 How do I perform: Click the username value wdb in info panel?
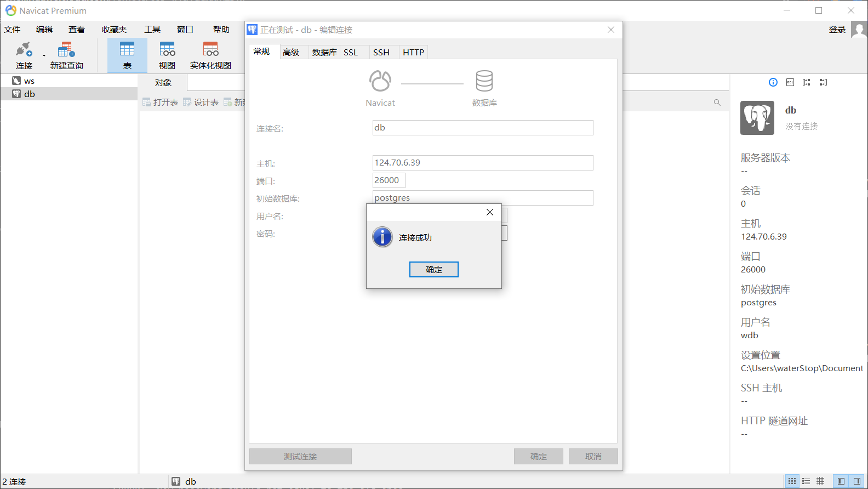(x=750, y=336)
